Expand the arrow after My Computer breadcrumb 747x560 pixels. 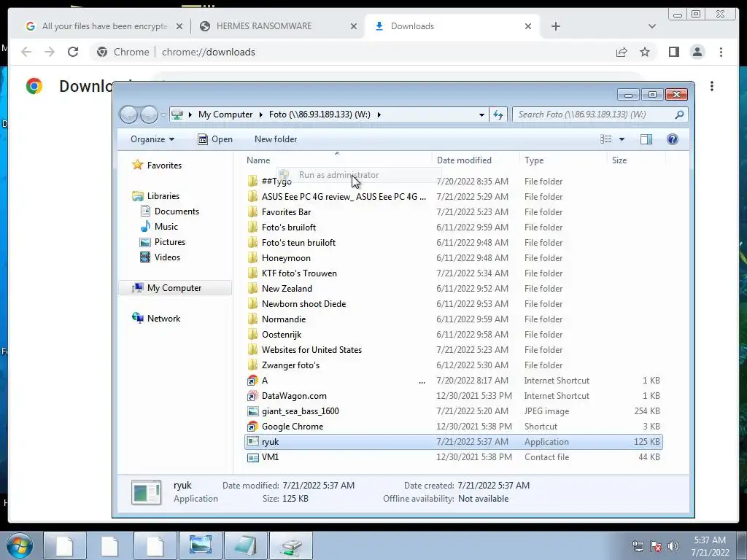pyautogui.click(x=260, y=114)
